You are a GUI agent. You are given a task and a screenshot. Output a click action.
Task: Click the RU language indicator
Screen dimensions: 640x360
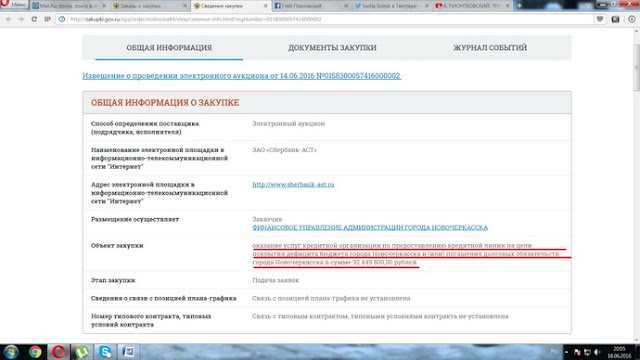click(x=554, y=351)
